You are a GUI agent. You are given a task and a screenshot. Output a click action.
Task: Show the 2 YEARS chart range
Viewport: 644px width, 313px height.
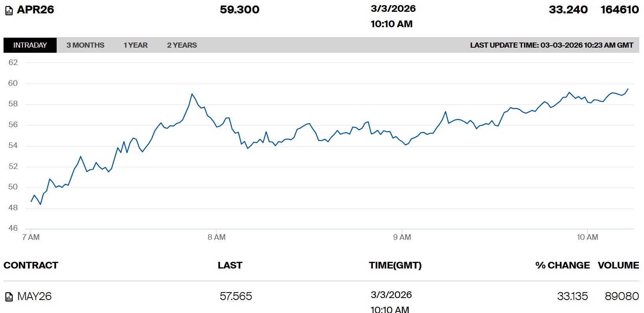[x=182, y=45]
